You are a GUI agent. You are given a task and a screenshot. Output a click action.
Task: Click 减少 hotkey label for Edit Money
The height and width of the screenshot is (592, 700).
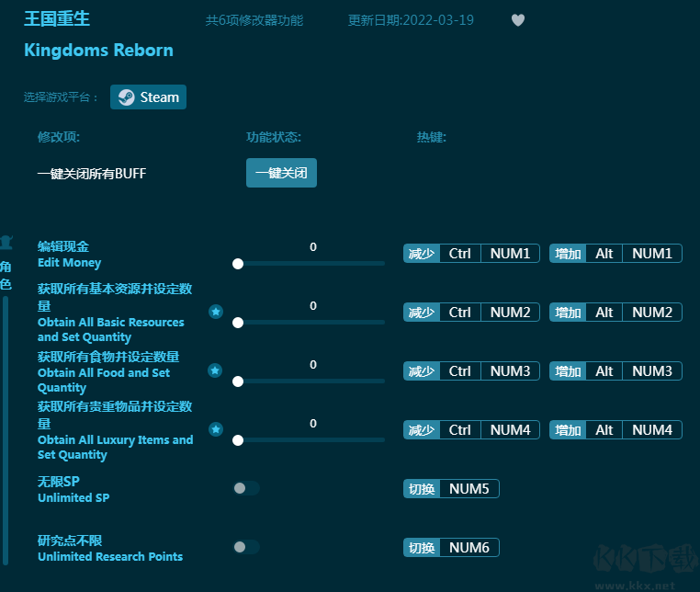pos(422,254)
